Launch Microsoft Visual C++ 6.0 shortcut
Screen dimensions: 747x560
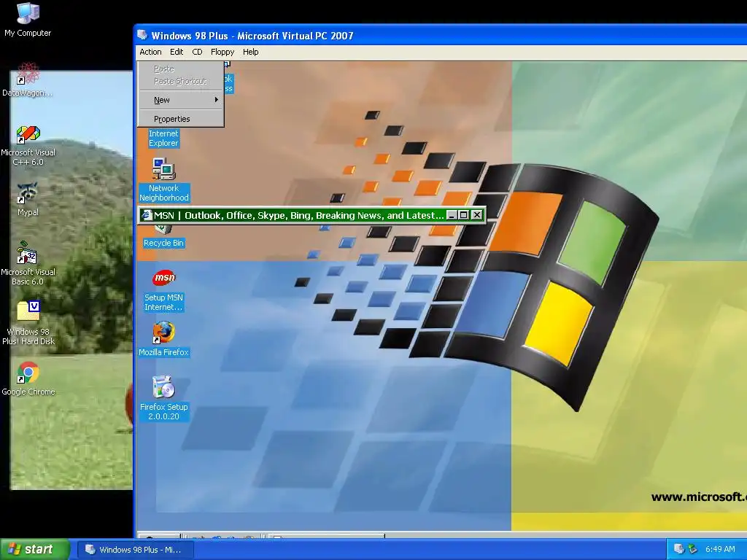28,146
